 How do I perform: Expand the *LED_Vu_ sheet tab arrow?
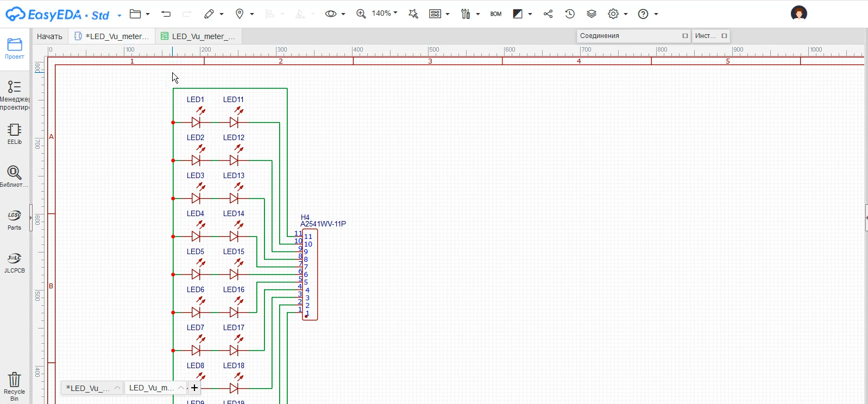tap(117, 388)
